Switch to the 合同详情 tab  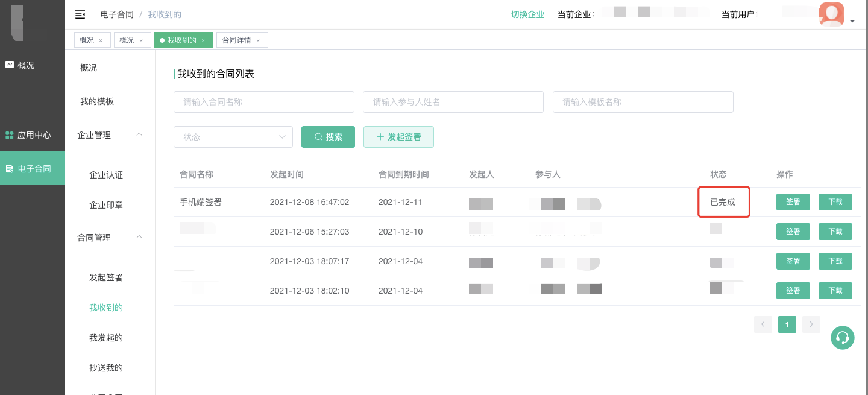236,40
